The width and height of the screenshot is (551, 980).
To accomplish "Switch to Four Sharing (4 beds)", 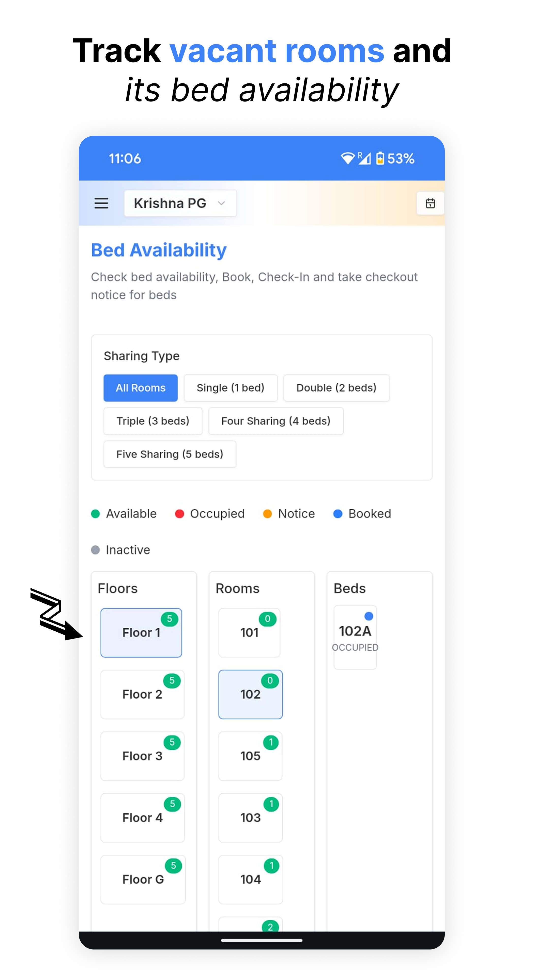I will [276, 421].
